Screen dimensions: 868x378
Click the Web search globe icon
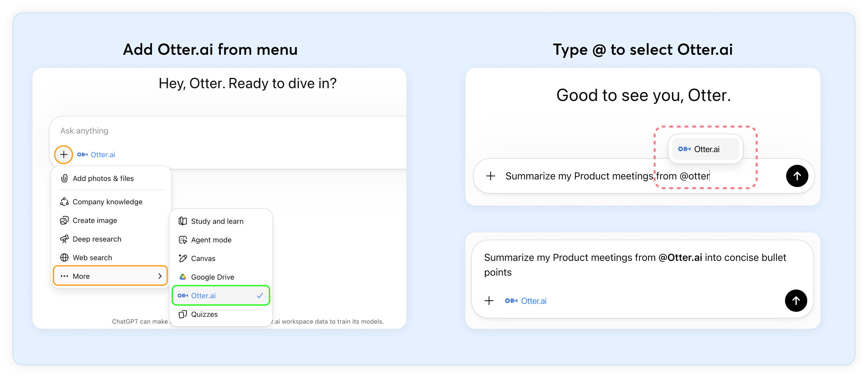pyautogui.click(x=64, y=257)
